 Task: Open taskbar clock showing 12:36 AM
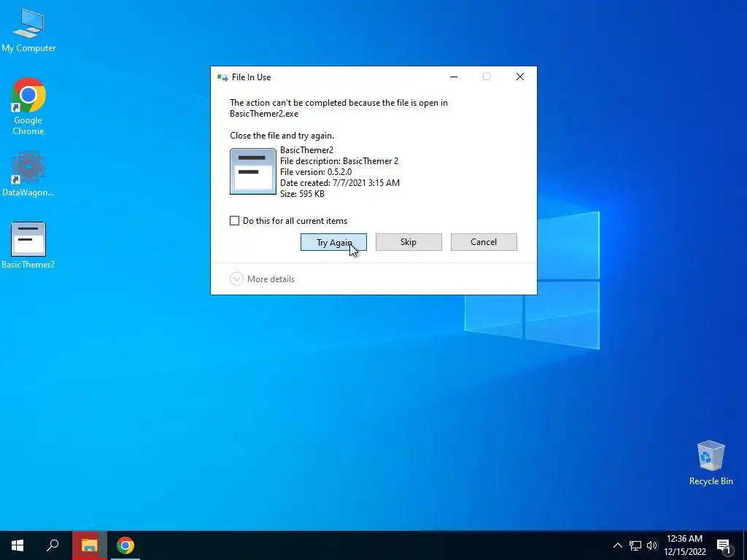pos(684,545)
